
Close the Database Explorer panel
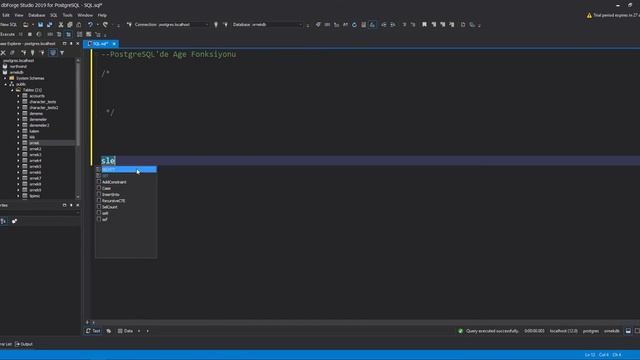pos(78,44)
